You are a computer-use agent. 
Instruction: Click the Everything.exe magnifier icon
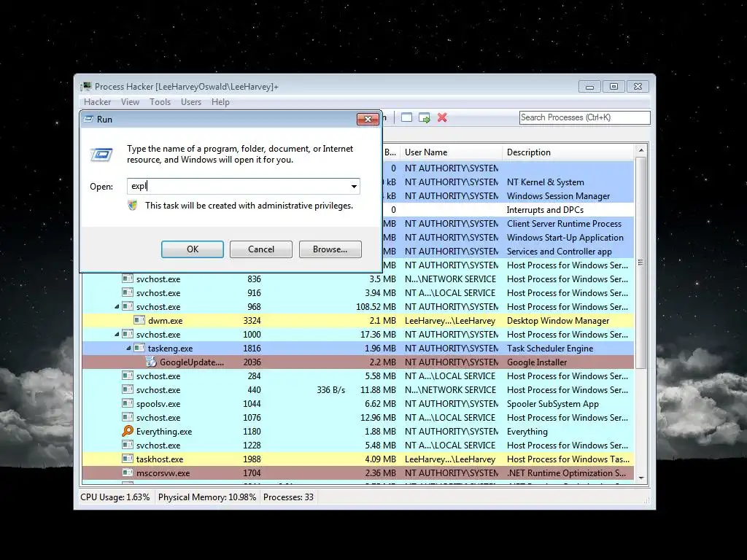[127, 431]
